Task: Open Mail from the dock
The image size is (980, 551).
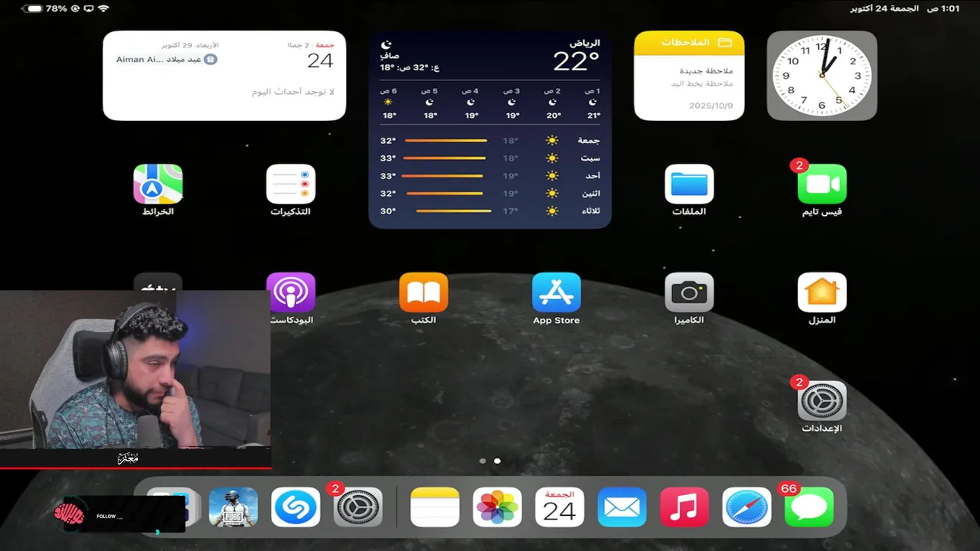Action: click(x=622, y=507)
